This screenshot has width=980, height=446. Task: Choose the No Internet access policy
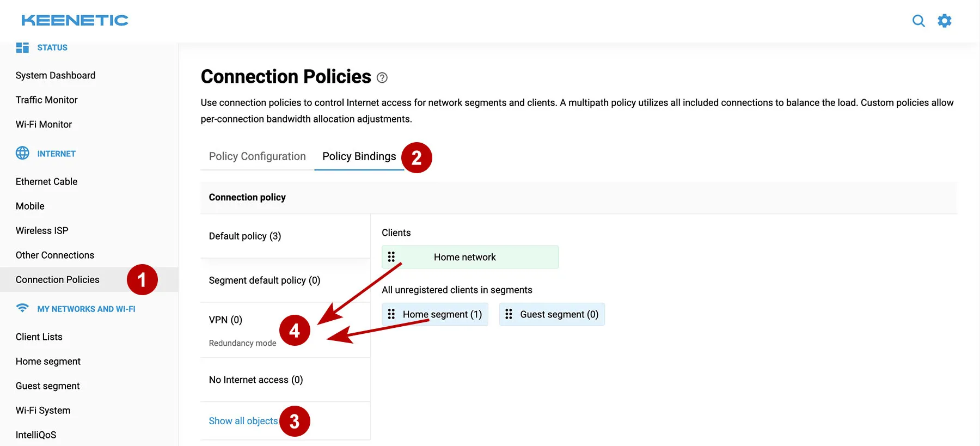pyautogui.click(x=255, y=380)
